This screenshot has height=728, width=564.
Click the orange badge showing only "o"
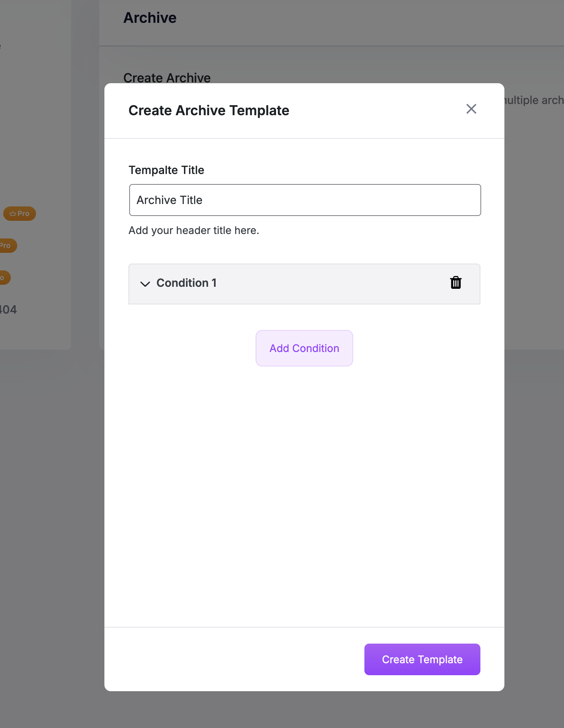[4, 278]
